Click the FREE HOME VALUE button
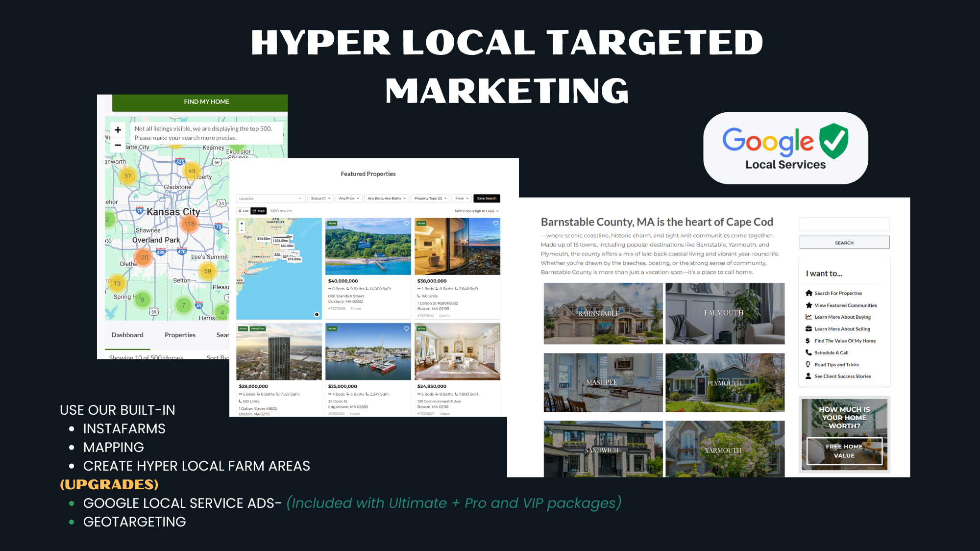This screenshot has height=551, width=980. 844,451
